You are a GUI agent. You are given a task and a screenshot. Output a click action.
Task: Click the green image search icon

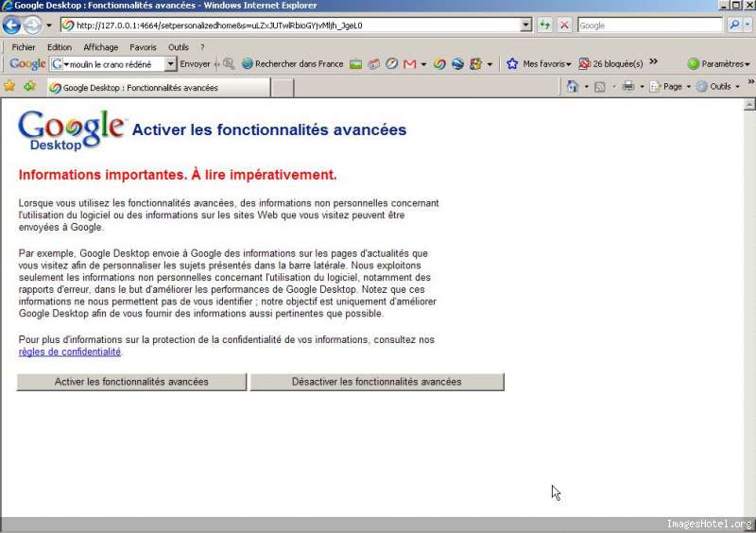356,63
